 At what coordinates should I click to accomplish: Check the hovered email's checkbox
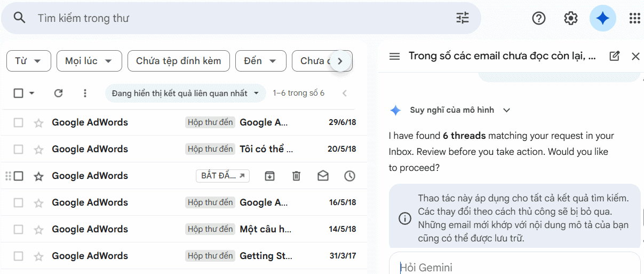18,176
